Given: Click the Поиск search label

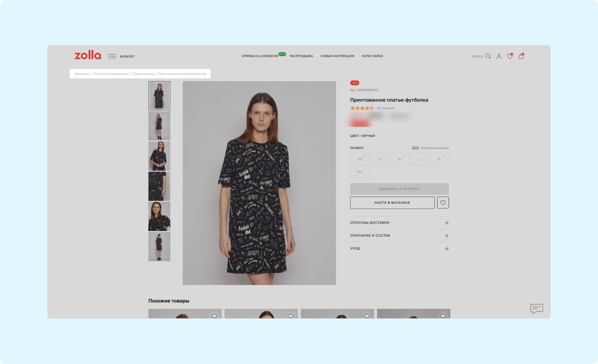Looking at the screenshot, I should (x=477, y=56).
